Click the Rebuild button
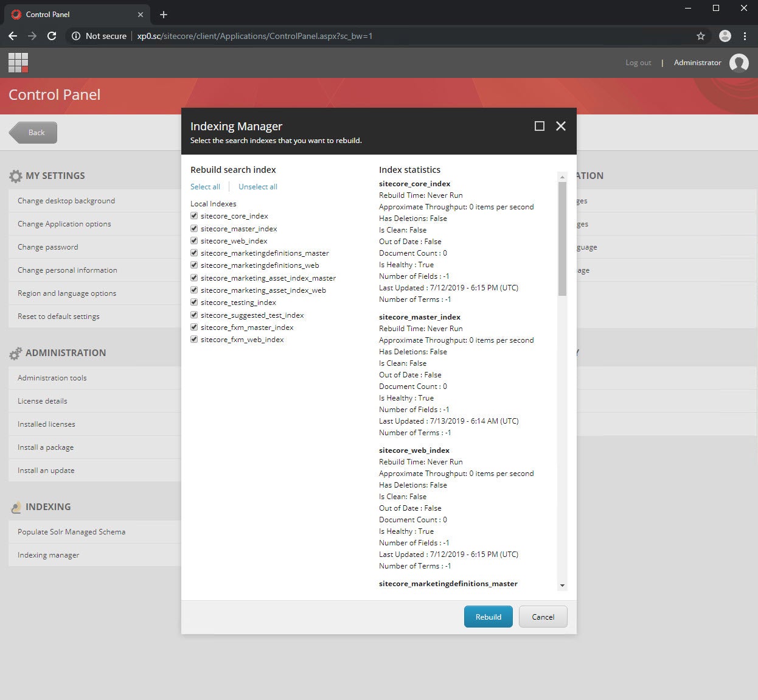This screenshot has width=758, height=700. (488, 617)
